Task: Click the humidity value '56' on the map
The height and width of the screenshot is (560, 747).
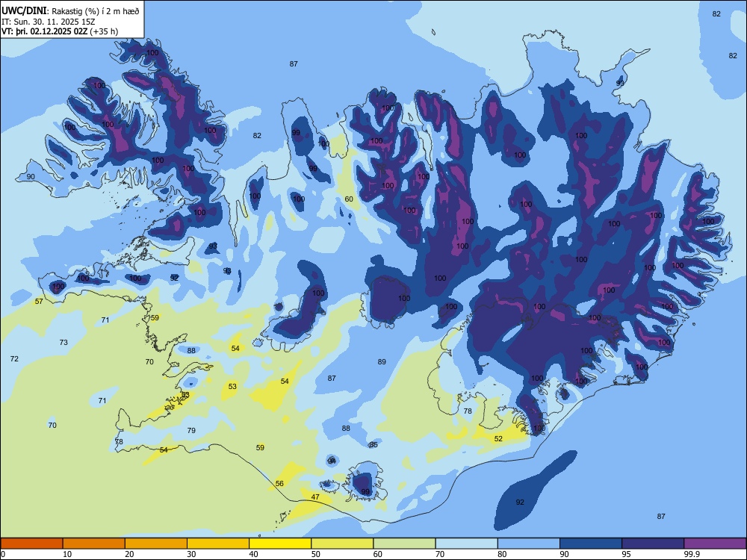Action: (279, 484)
